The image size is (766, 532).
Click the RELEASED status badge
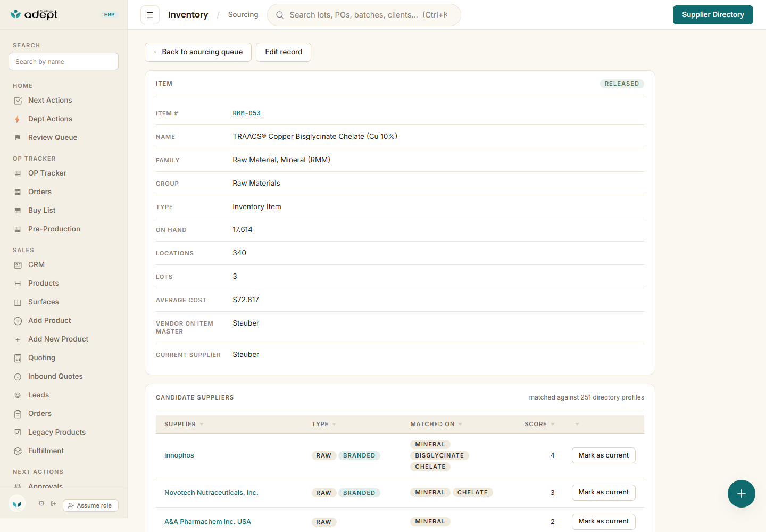coord(622,84)
